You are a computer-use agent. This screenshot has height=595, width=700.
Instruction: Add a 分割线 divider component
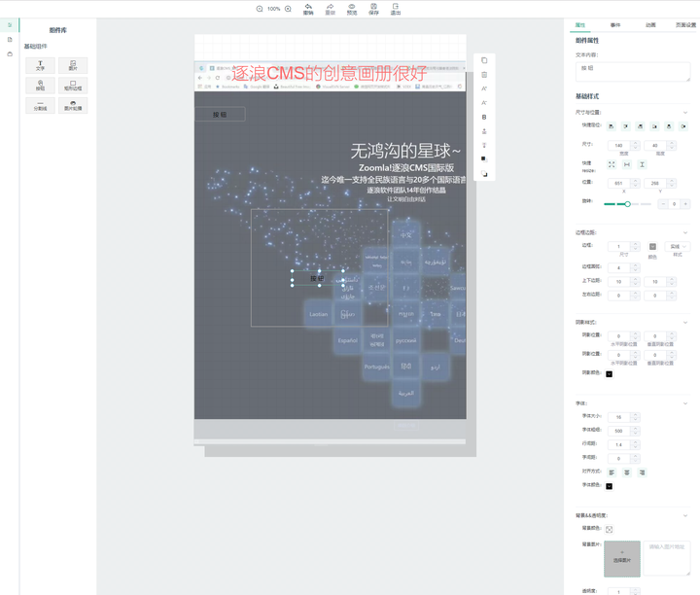tap(40, 105)
